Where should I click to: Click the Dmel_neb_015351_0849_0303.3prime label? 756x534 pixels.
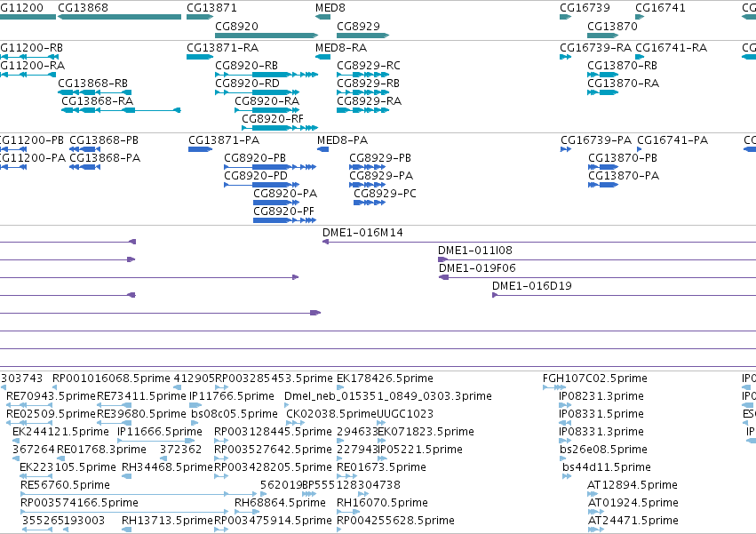click(388, 396)
